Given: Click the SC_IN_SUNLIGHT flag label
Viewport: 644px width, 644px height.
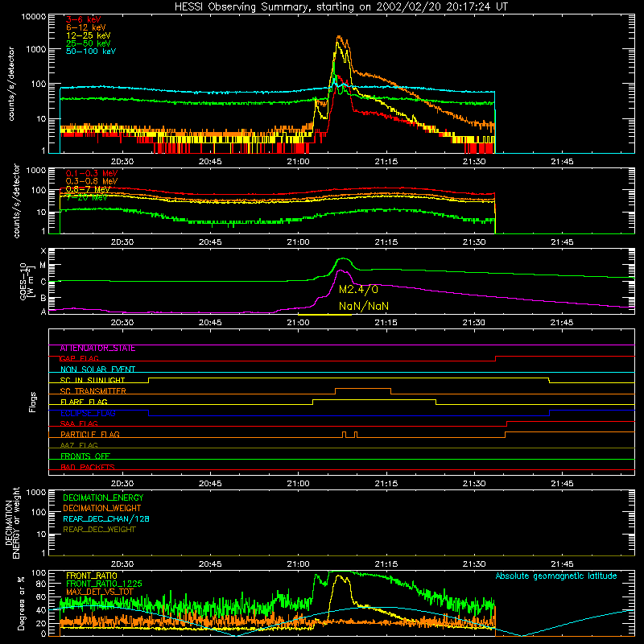Looking at the screenshot, I should pos(93,380).
